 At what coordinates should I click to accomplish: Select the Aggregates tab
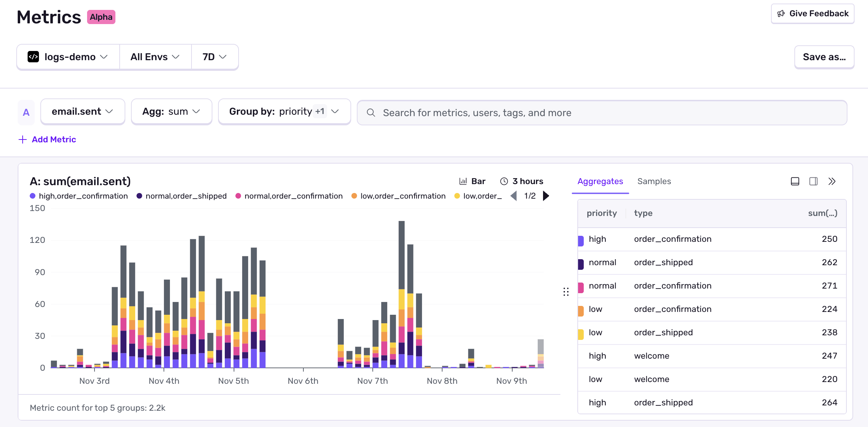point(600,181)
